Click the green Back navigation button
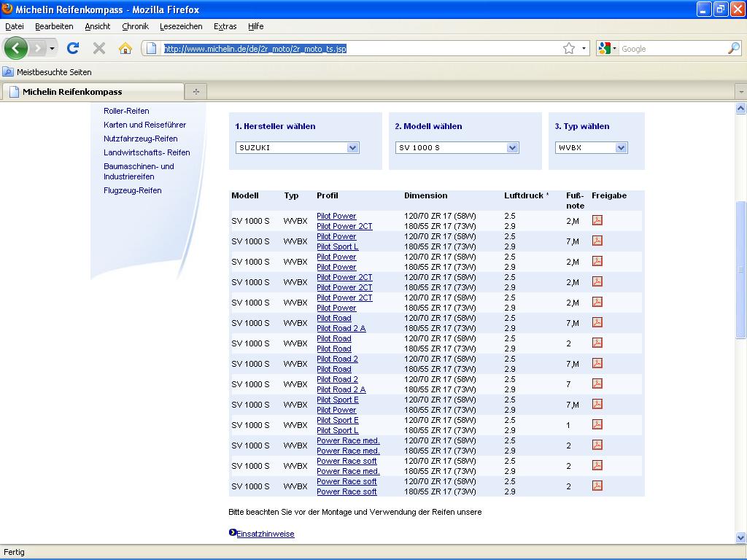 pyautogui.click(x=16, y=48)
